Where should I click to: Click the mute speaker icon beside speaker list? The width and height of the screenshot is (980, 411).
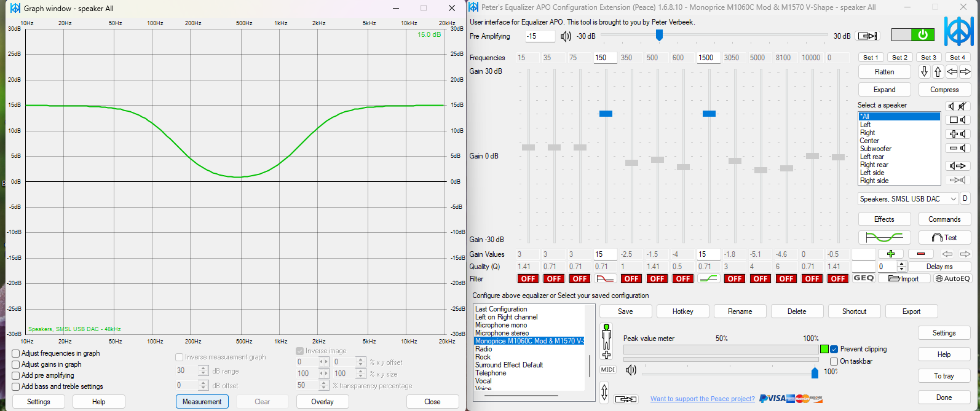957,106
